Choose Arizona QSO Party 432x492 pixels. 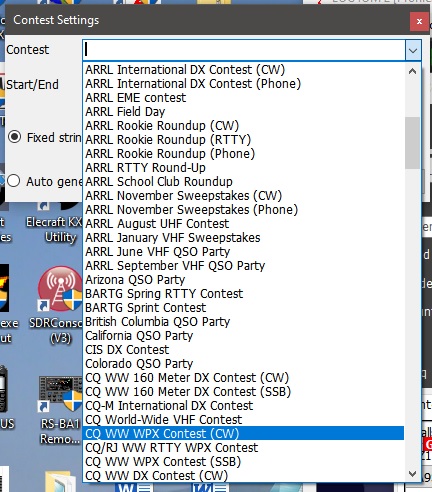(243, 280)
